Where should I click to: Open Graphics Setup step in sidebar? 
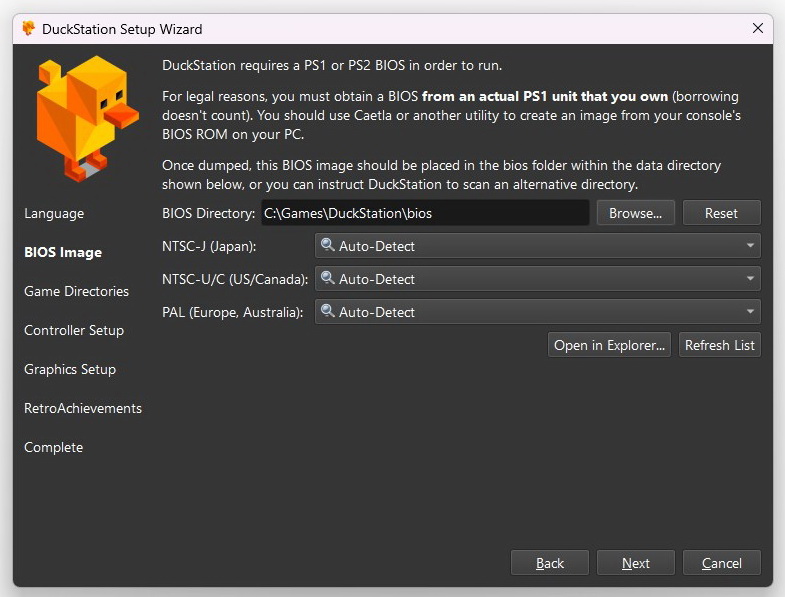pyautogui.click(x=70, y=370)
